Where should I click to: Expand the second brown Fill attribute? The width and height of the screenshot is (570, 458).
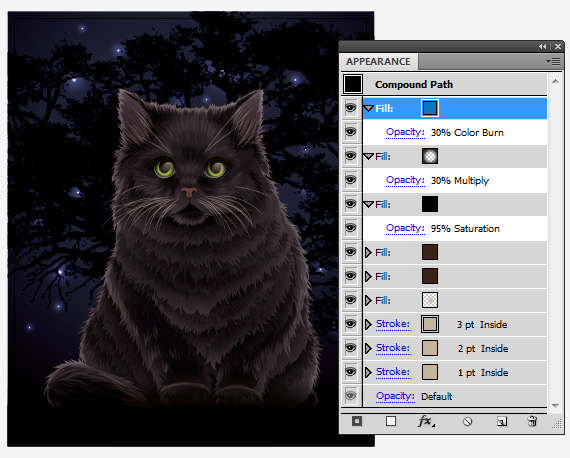(x=368, y=276)
